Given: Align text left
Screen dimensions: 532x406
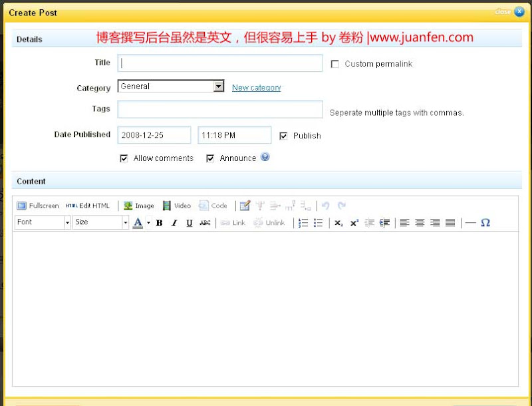Looking at the screenshot, I should tap(404, 223).
